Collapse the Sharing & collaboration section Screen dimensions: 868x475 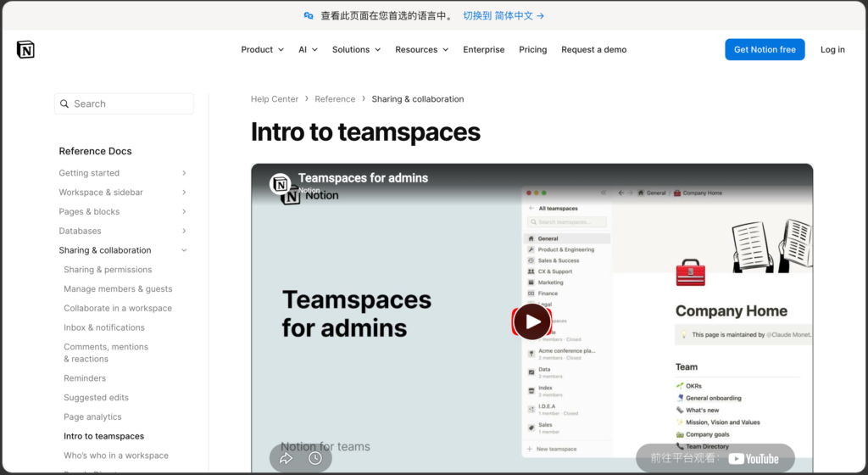click(x=184, y=250)
